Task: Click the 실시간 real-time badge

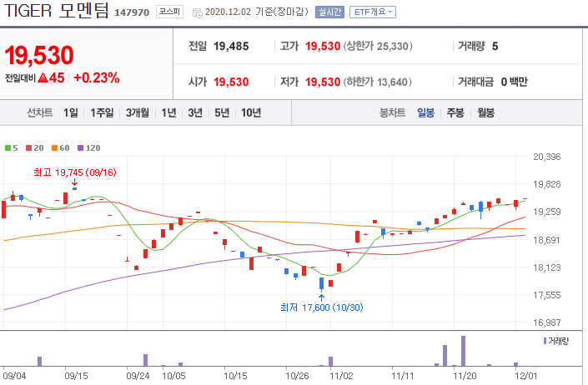Action: click(329, 12)
